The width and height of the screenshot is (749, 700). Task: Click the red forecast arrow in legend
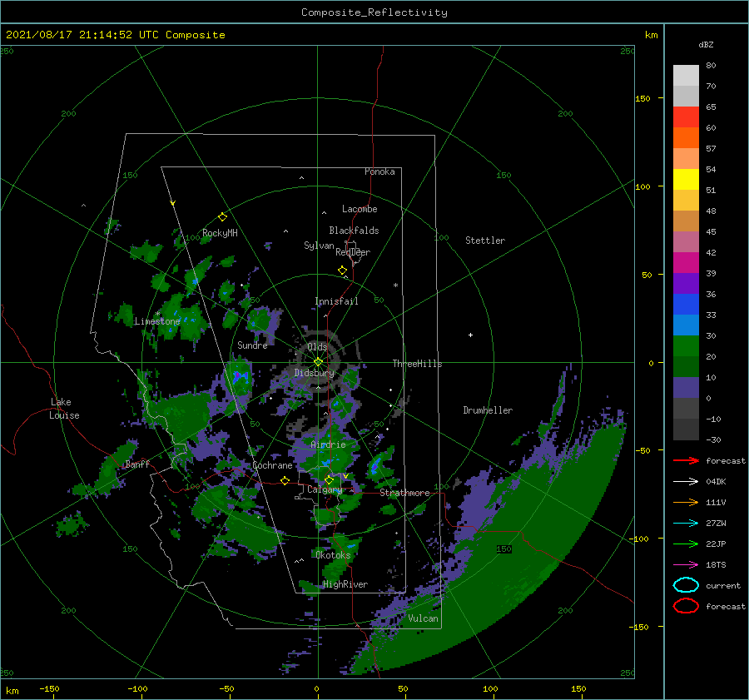pyautogui.click(x=686, y=460)
